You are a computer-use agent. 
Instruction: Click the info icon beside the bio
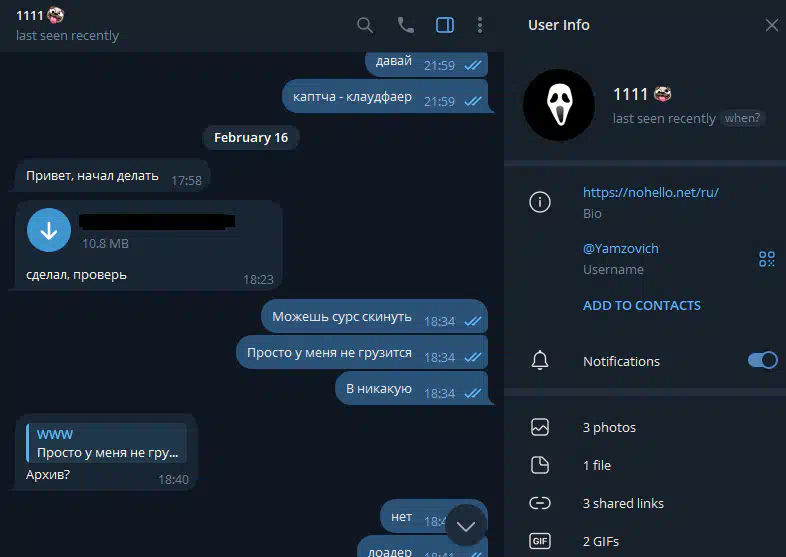pyautogui.click(x=540, y=202)
